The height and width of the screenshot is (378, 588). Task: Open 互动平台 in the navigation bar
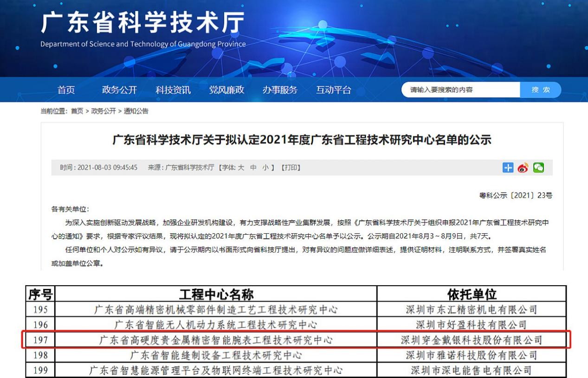tap(334, 90)
